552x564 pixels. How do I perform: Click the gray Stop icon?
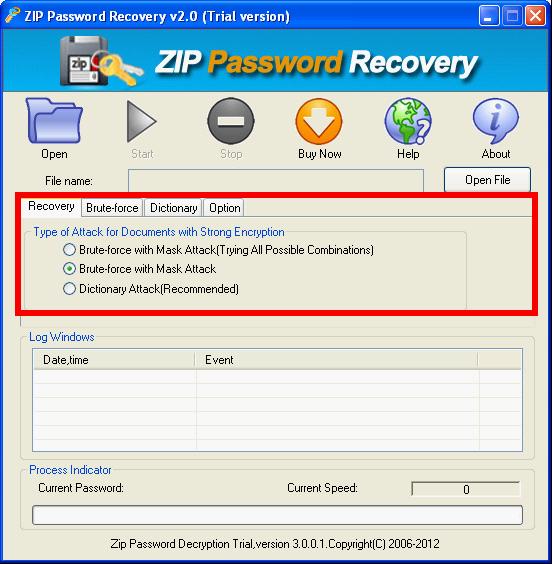tap(231, 121)
